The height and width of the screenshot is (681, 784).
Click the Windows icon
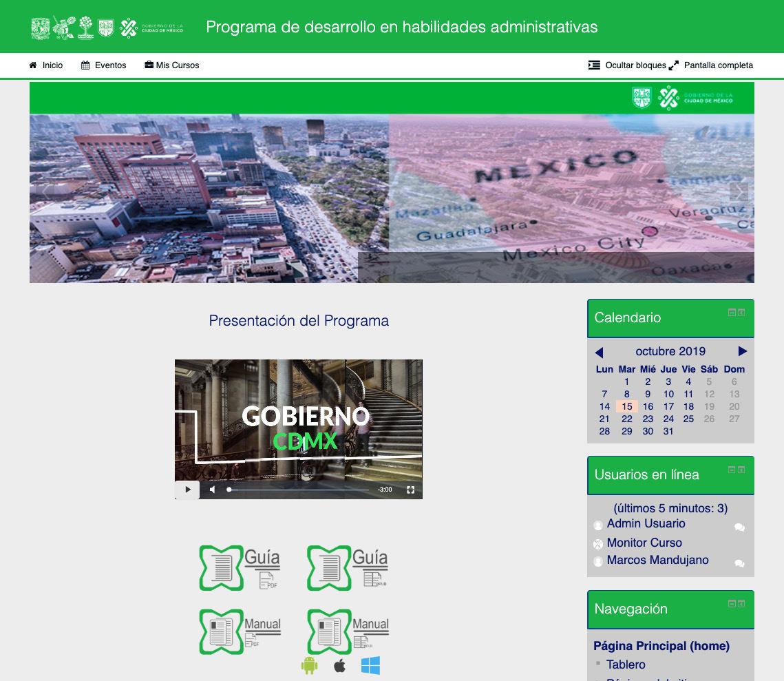point(370,665)
